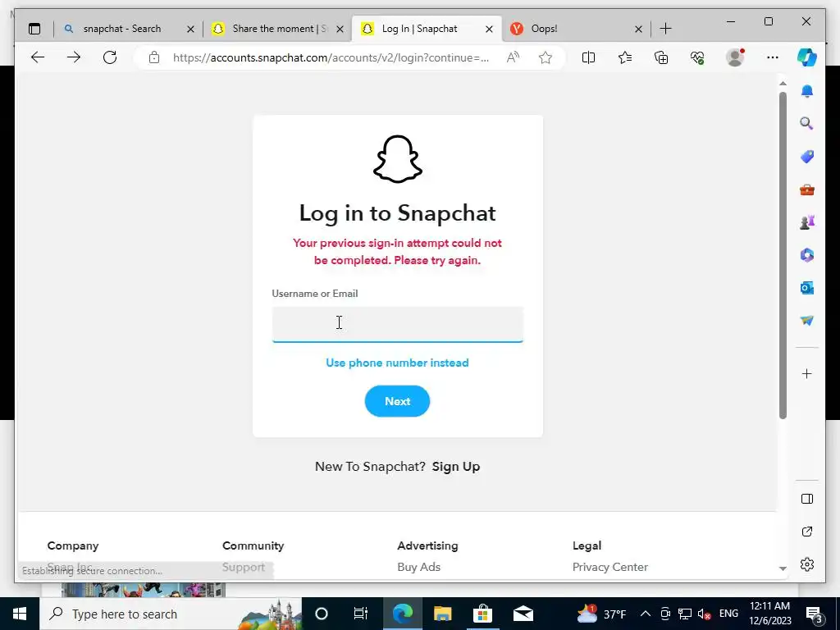Open Settings and more ellipsis menu
The image size is (840, 630).
click(773, 57)
